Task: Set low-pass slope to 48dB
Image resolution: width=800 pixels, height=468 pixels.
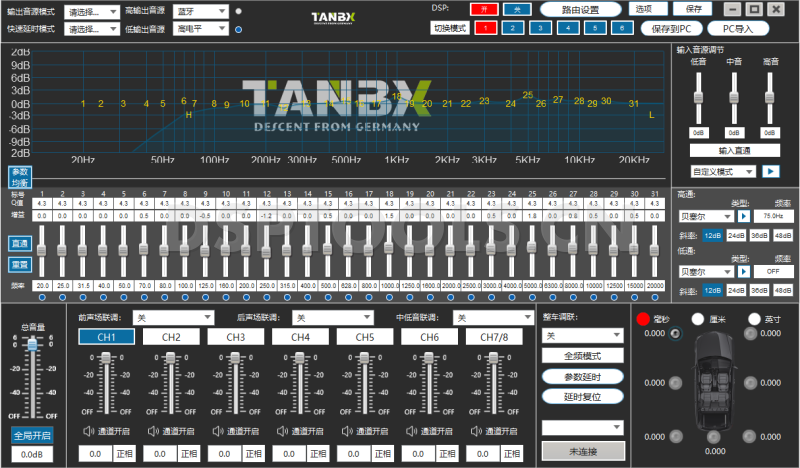Action: [x=783, y=290]
